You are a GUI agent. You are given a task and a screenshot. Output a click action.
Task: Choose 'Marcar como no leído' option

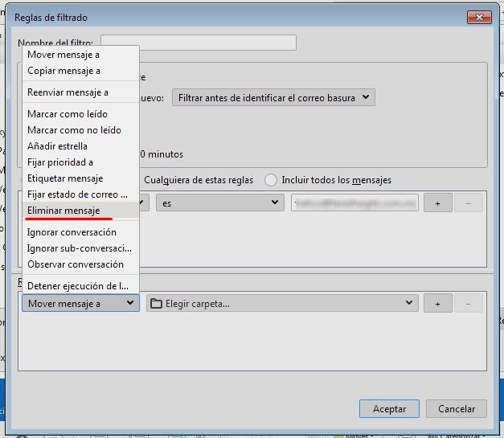80,130
